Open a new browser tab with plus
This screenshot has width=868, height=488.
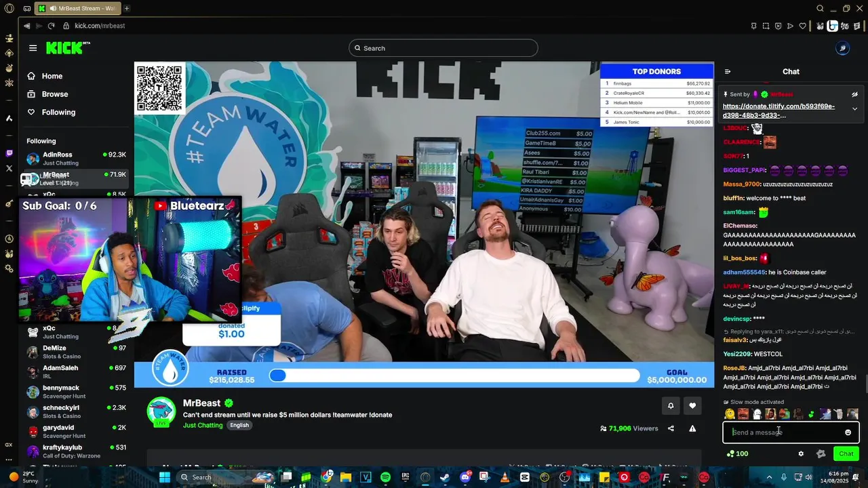(127, 8)
